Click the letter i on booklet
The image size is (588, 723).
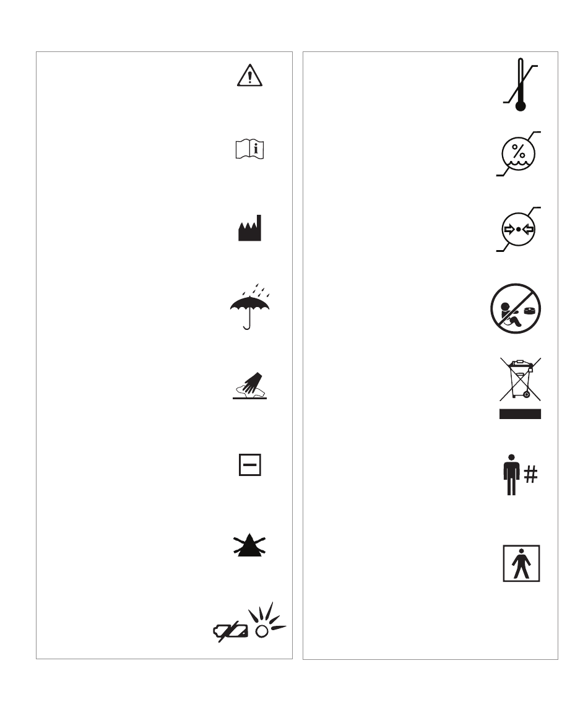256,149
